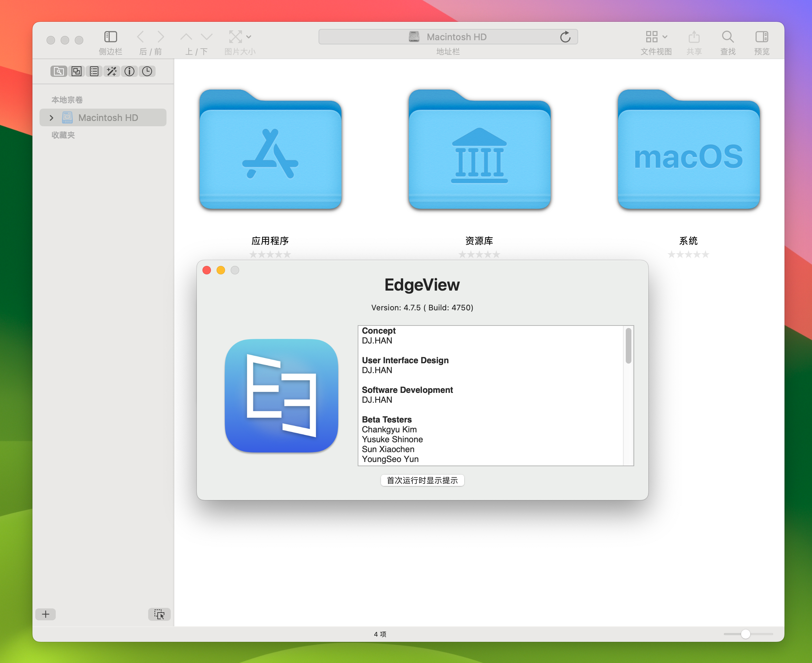Click the Version 4.7.5 text
The height and width of the screenshot is (663, 812).
pos(423,308)
